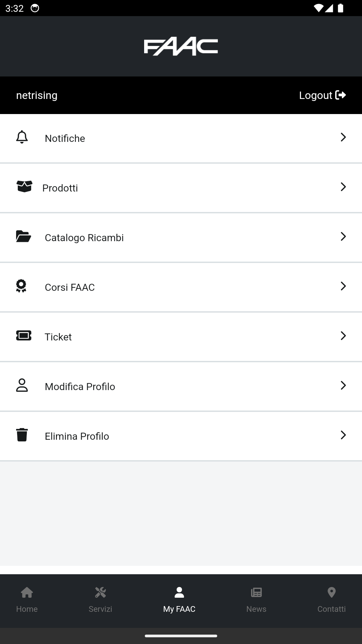This screenshot has width=362, height=644.
Task: Tap the bell icon beside Notifiche
Action: point(22,137)
